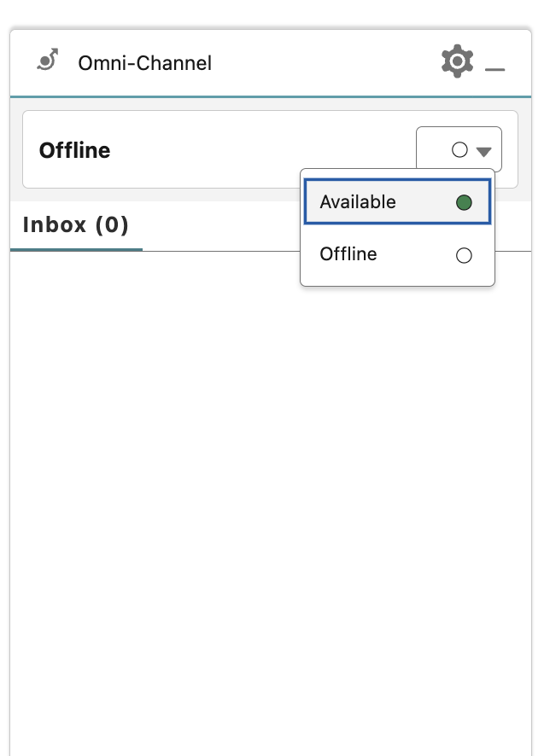Click the hollow circle beside the Offline option
This screenshot has width=550, height=756.
click(464, 255)
